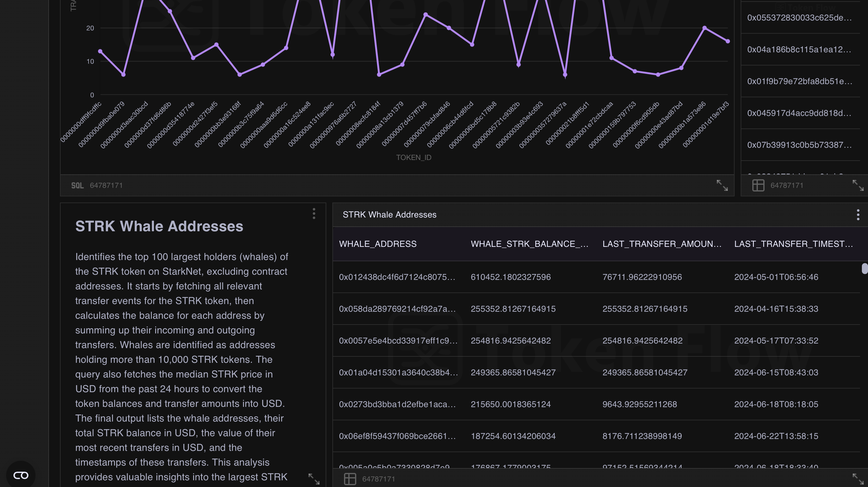Click transfer amount 9643.92955211268

point(640,404)
